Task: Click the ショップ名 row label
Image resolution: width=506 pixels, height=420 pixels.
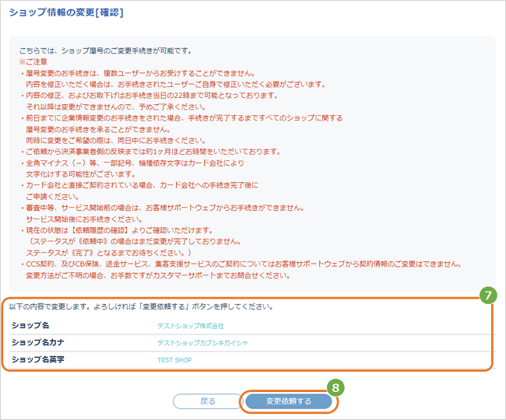Action: (x=30, y=325)
